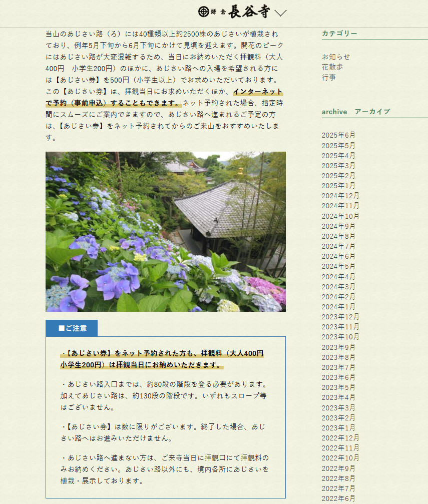Open the 花散歩 category

tap(332, 67)
